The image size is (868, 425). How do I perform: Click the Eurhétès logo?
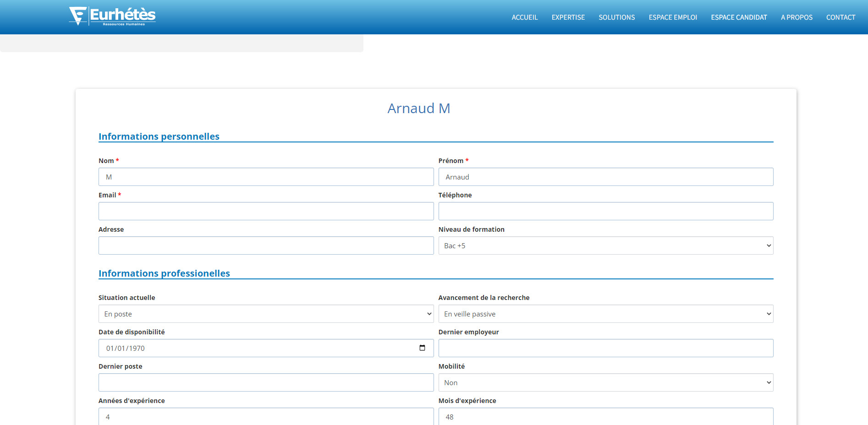click(112, 16)
